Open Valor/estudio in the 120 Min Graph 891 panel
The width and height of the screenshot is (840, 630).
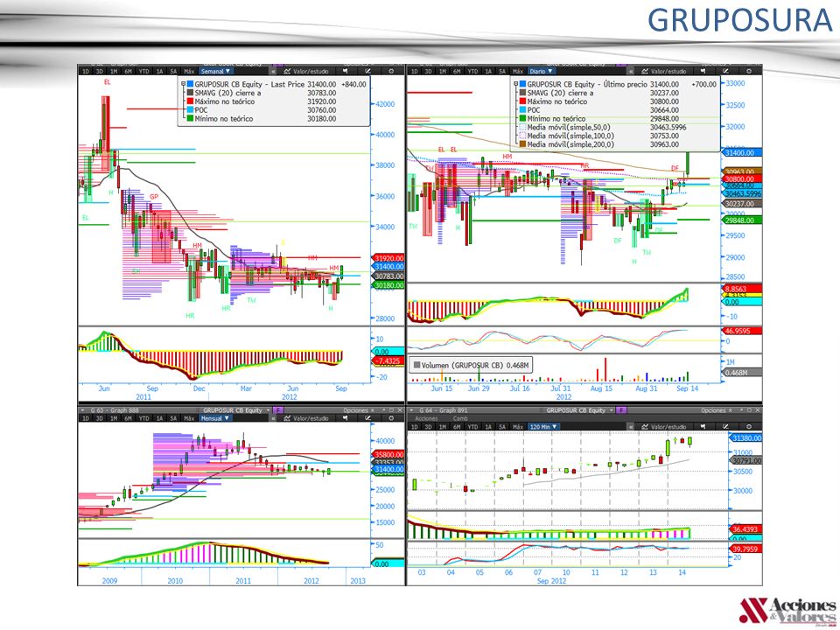(x=664, y=427)
